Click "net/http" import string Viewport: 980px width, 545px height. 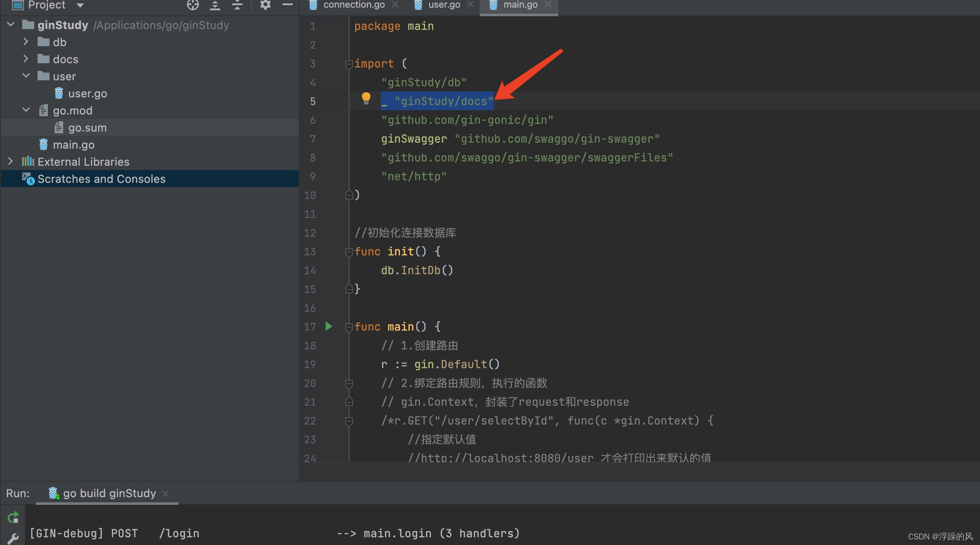(x=414, y=176)
